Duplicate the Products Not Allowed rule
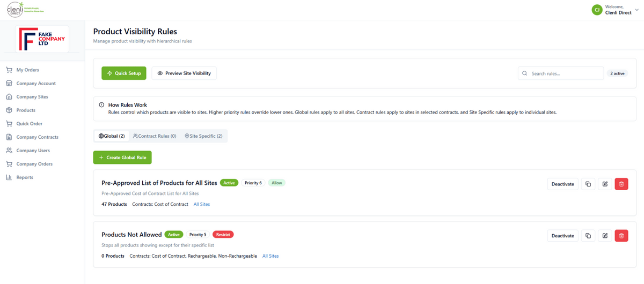Screen dimensions: 644x284 588,235
